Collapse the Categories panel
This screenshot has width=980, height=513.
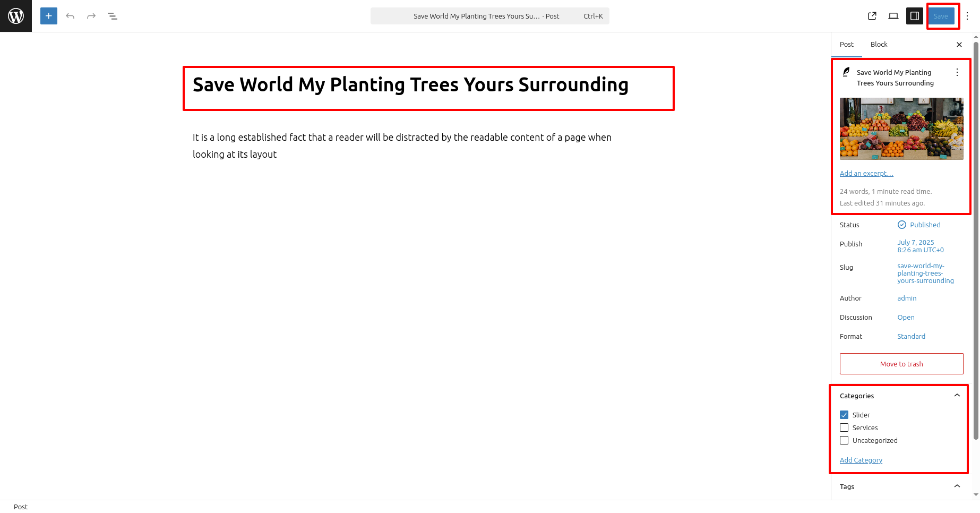click(957, 396)
